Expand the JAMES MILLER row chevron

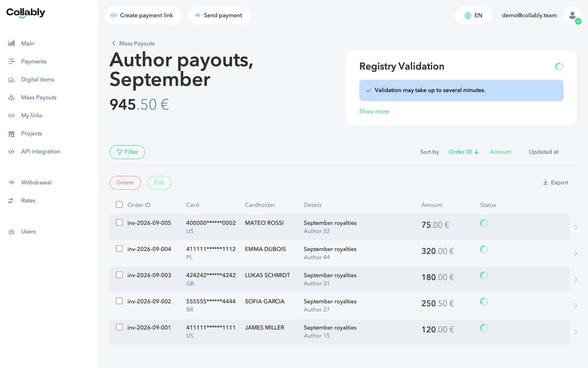point(576,332)
